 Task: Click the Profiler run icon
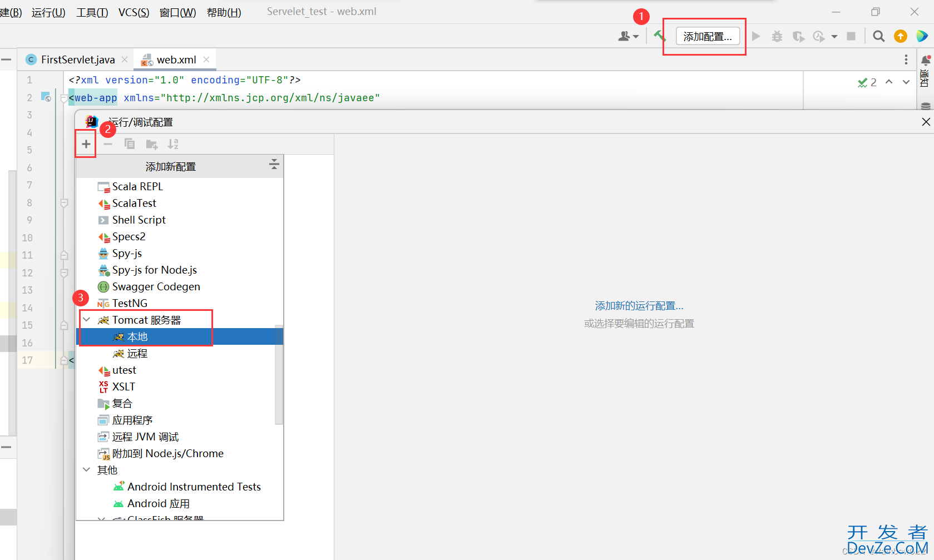tap(818, 36)
